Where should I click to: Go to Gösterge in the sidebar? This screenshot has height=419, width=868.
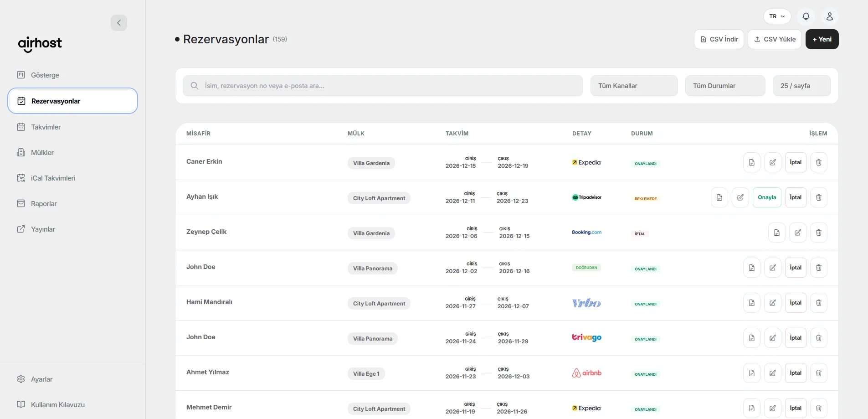73,75
